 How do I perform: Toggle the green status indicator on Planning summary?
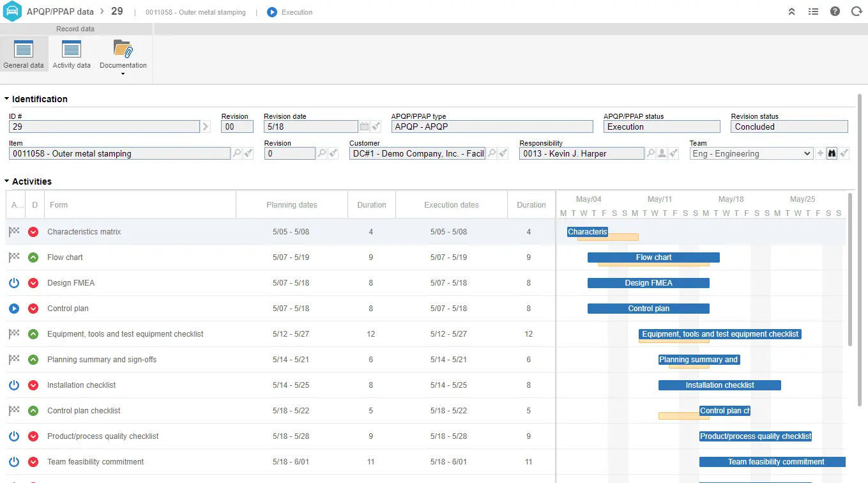coord(33,359)
